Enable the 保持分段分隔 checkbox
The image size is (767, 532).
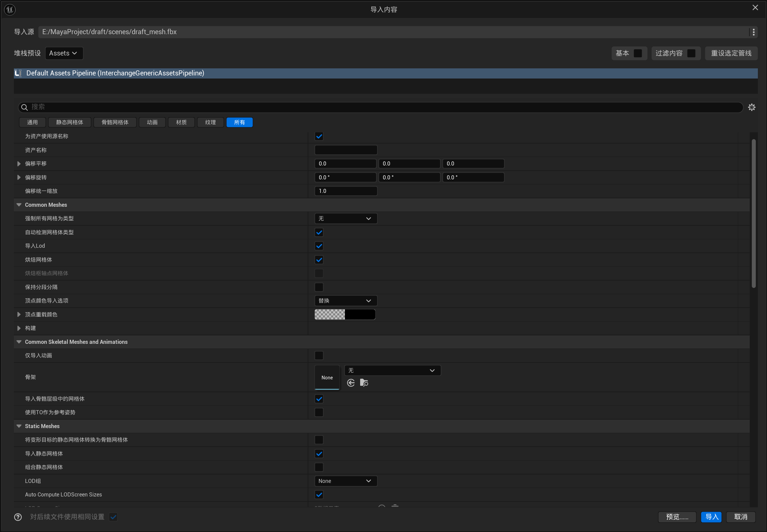click(x=319, y=287)
